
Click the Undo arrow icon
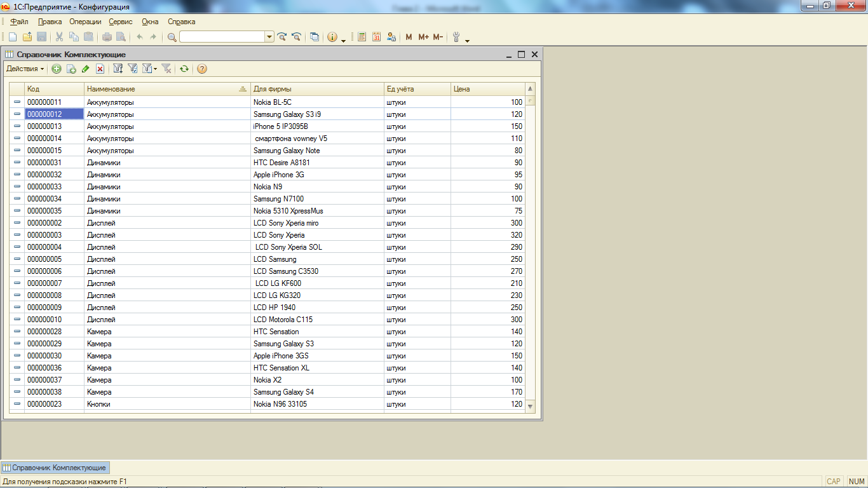(140, 37)
